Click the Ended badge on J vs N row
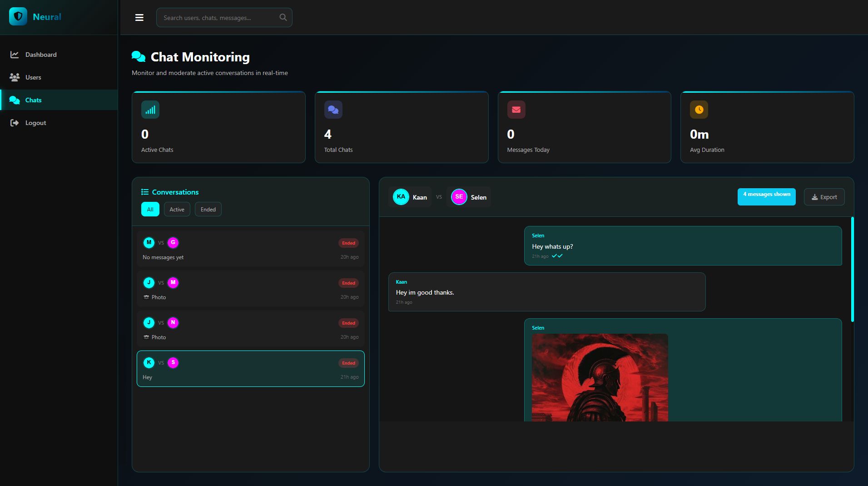 pyautogui.click(x=349, y=323)
